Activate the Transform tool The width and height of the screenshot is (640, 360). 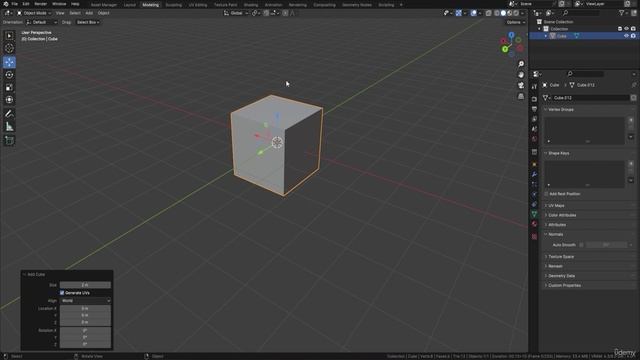[x=9, y=100]
